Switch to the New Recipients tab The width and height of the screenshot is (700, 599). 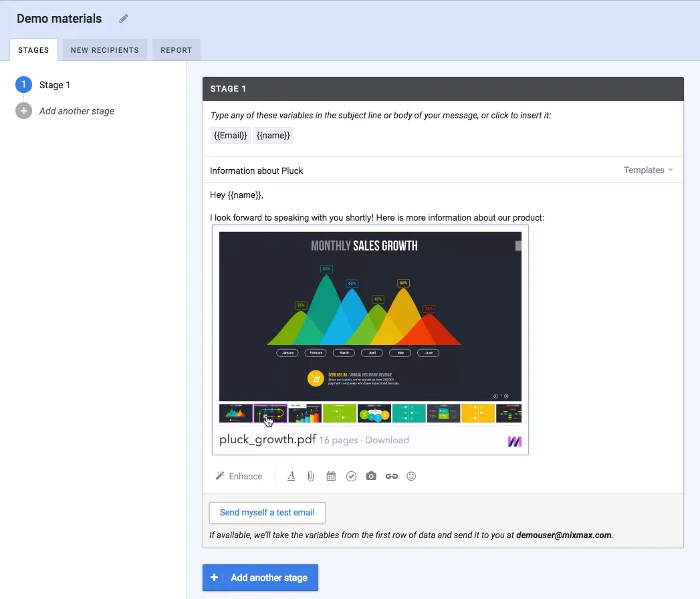click(x=105, y=50)
